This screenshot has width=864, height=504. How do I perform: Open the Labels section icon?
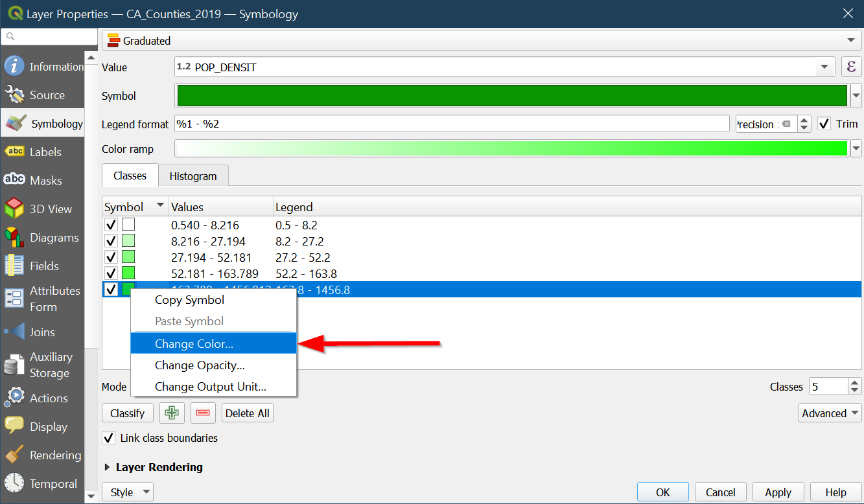point(14,152)
